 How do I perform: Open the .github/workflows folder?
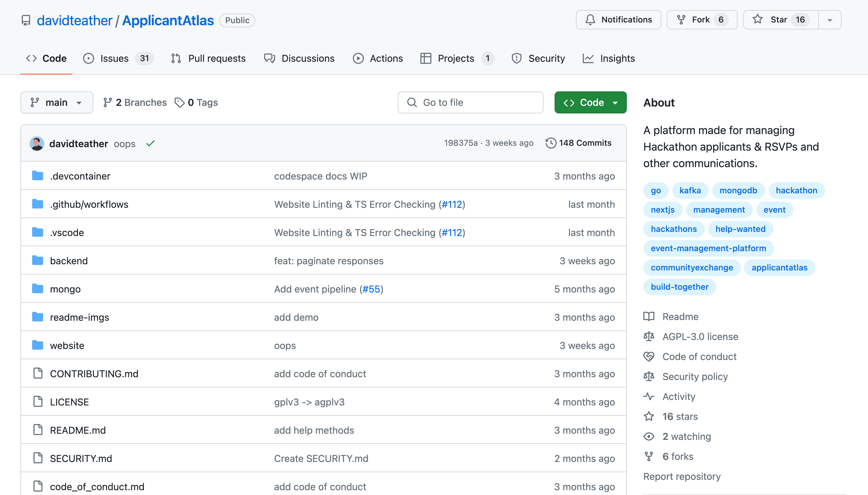coord(89,204)
